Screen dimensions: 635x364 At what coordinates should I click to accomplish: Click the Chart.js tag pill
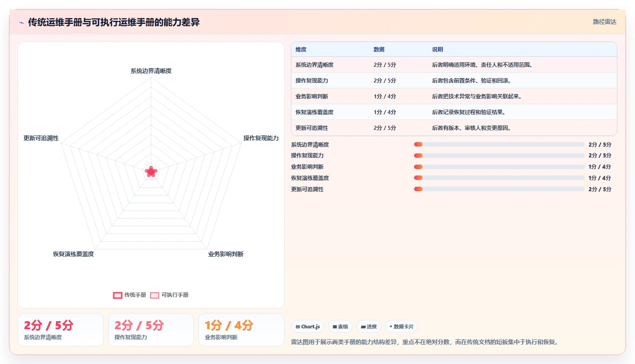click(308, 327)
